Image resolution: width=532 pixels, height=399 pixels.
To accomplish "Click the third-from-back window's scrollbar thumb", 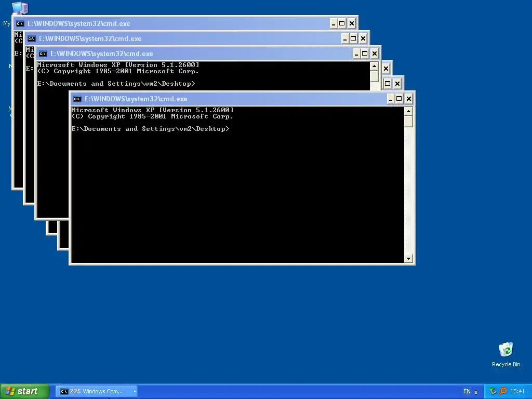I will (x=374, y=76).
